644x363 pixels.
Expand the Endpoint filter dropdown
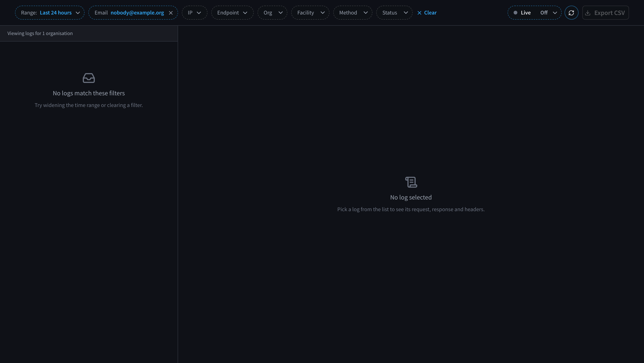point(232,13)
